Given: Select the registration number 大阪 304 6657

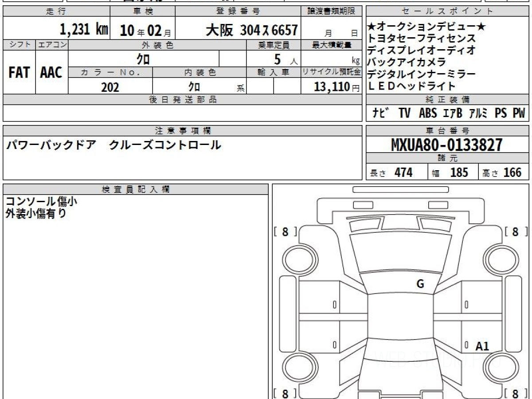Looking at the screenshot, I should tap(251, 30).
